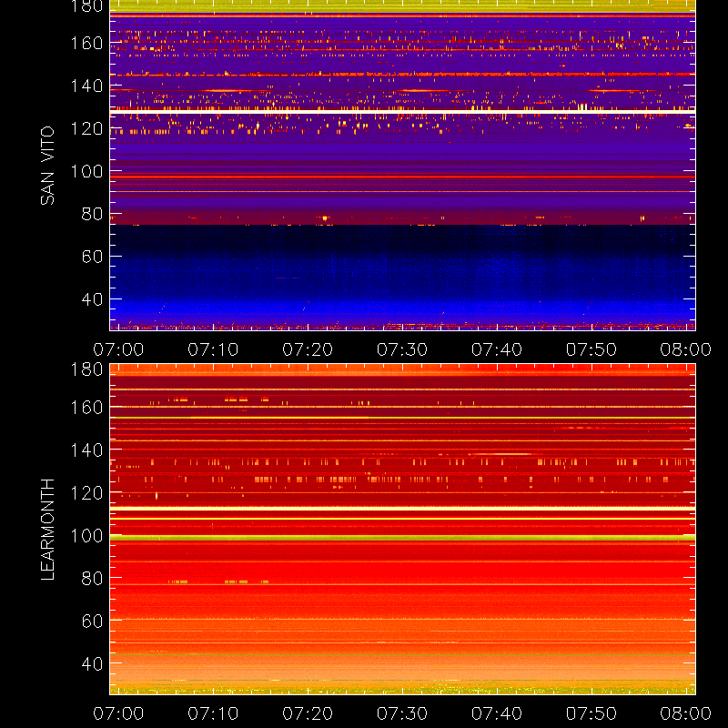This screenshot has width=728, height=728.
Task: Click inside the San Vito spectrogram plot
Action: point(402,166)
